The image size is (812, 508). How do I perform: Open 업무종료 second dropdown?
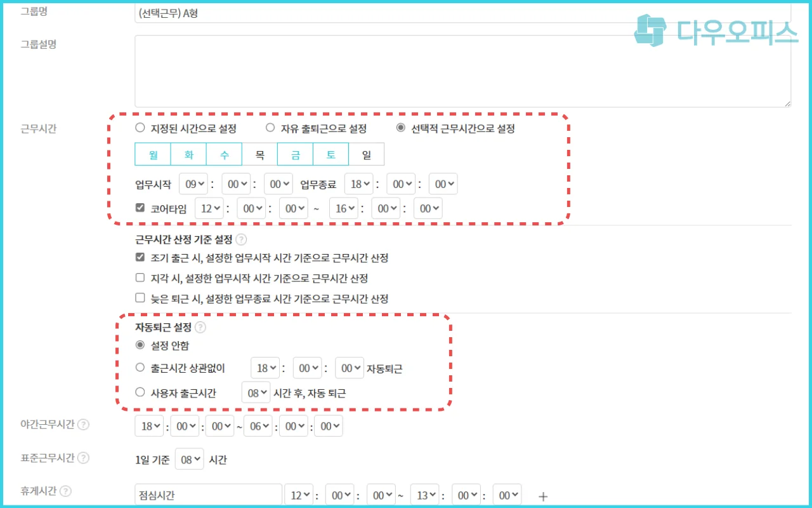click(x=443, y=184)
